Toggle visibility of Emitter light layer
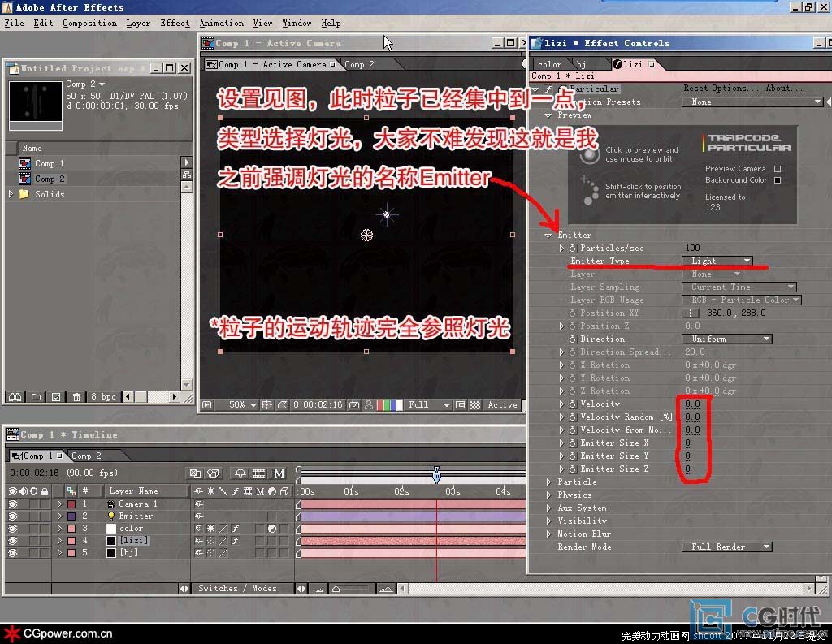Viewport: 832px width, 644px height. tap(13, 516)
